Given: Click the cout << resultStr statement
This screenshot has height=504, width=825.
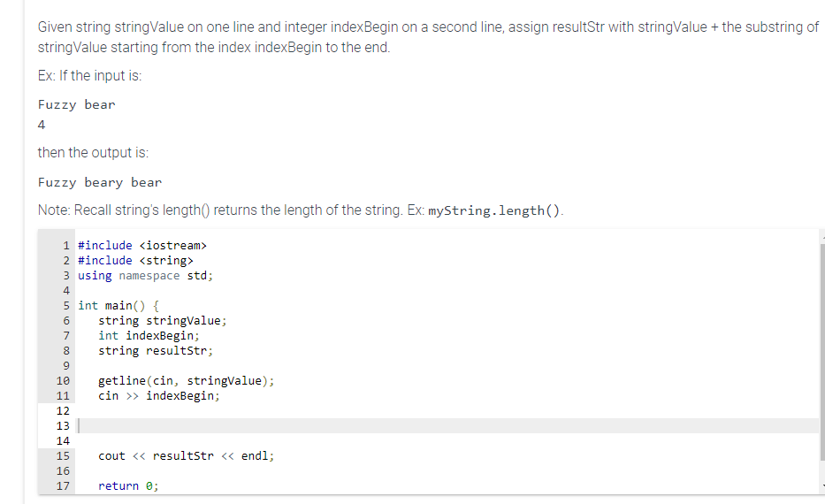Looking at the screenshot, I should pos(187,456).
